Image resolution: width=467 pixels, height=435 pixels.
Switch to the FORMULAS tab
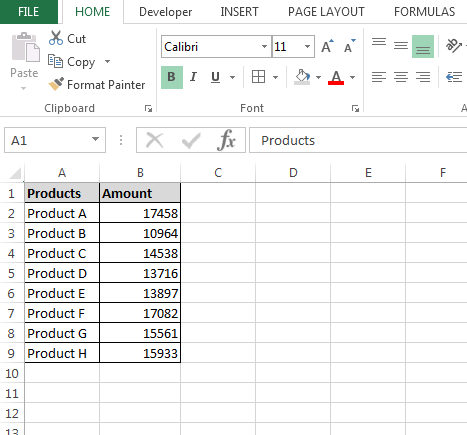[x=424, y=12]
